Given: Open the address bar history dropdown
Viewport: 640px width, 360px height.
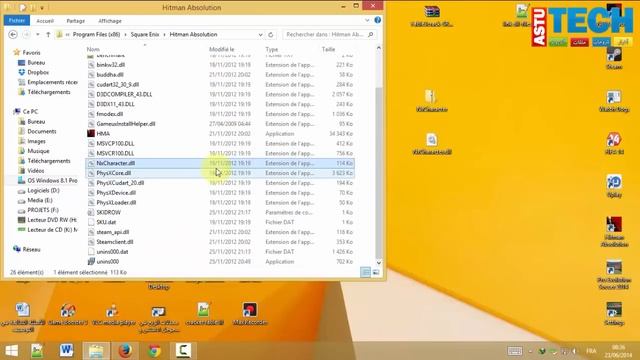Looking at the screenshot, I should pos(260,35).
